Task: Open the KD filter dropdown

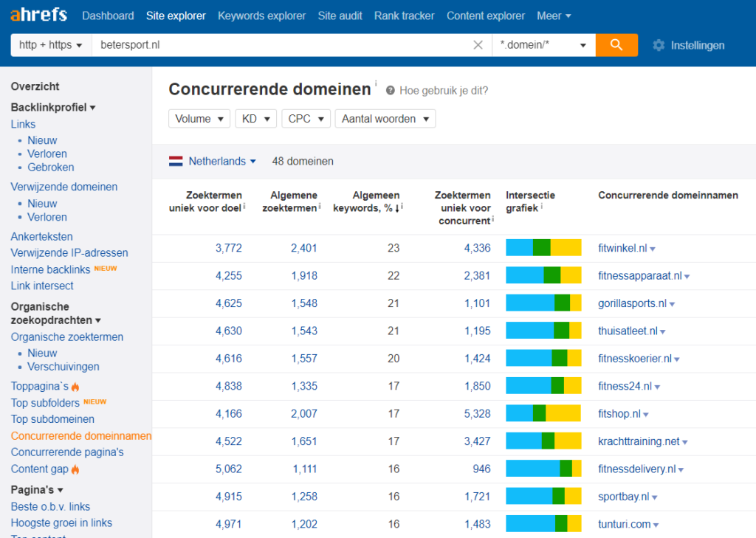Action: coord(255,119)
